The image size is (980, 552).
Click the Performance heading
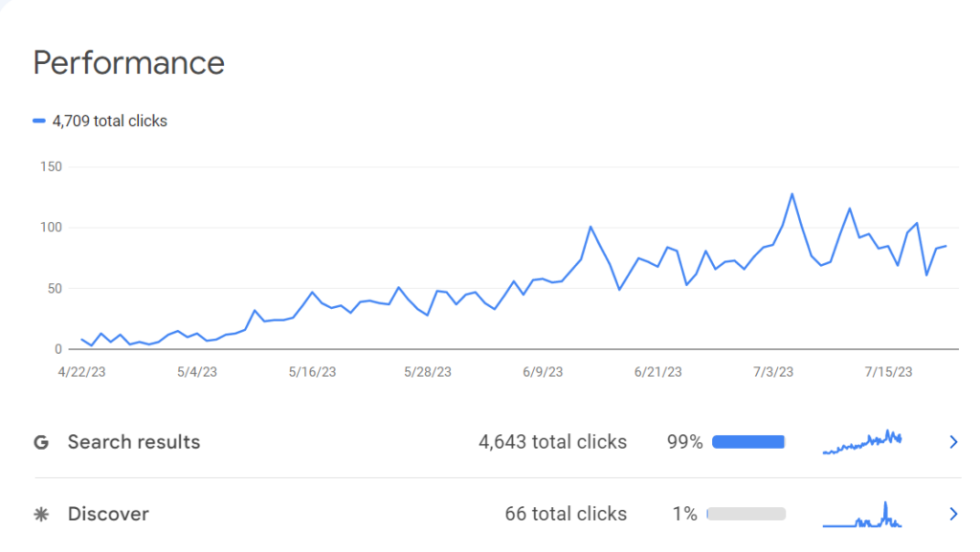tap(129, 63)
